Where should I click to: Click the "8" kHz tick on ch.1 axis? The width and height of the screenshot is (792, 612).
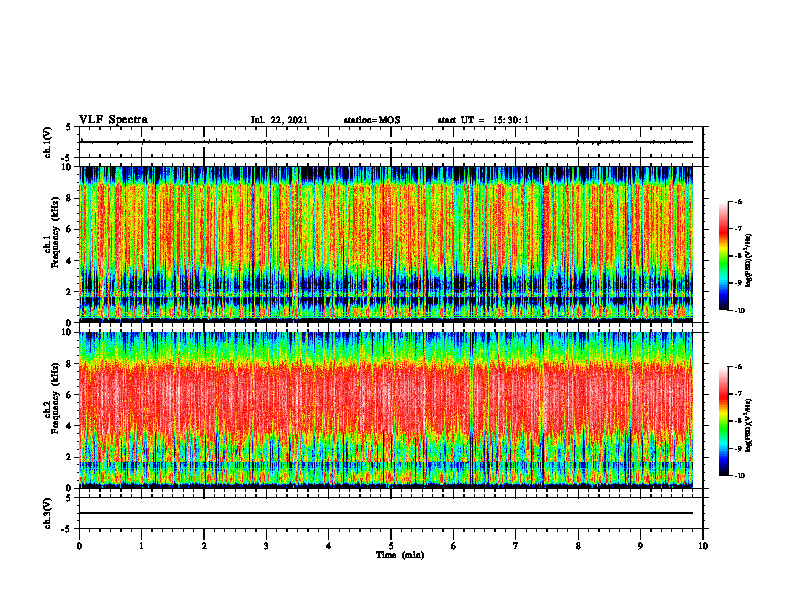tap(70, 198)
